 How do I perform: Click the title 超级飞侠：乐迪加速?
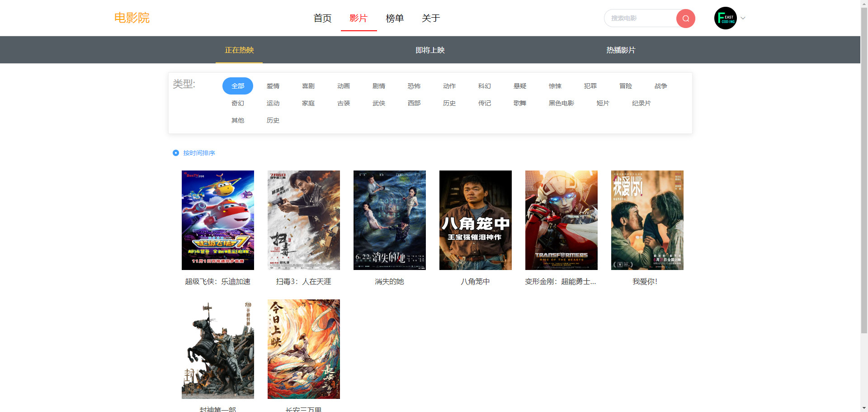(x=218, y=281)
